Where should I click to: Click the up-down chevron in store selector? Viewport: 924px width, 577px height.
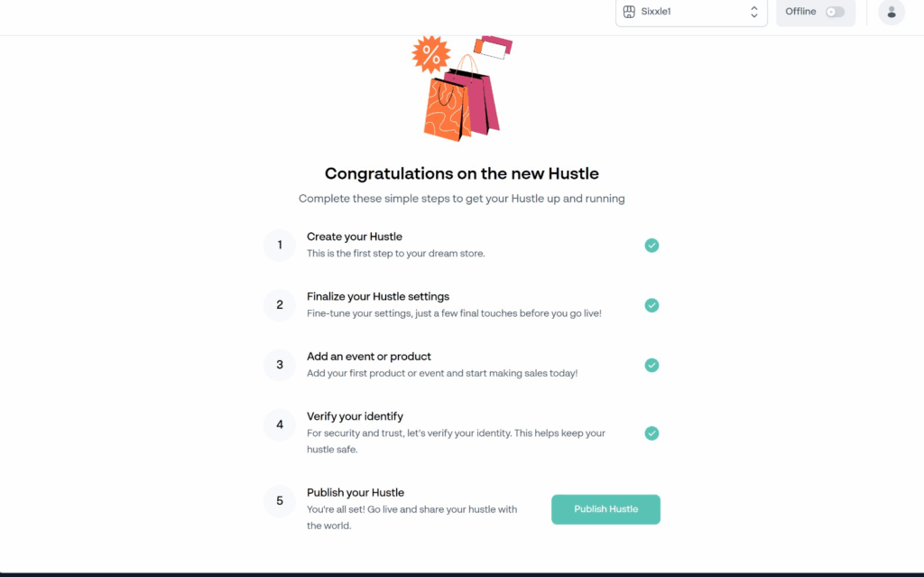tap(754, 12)
